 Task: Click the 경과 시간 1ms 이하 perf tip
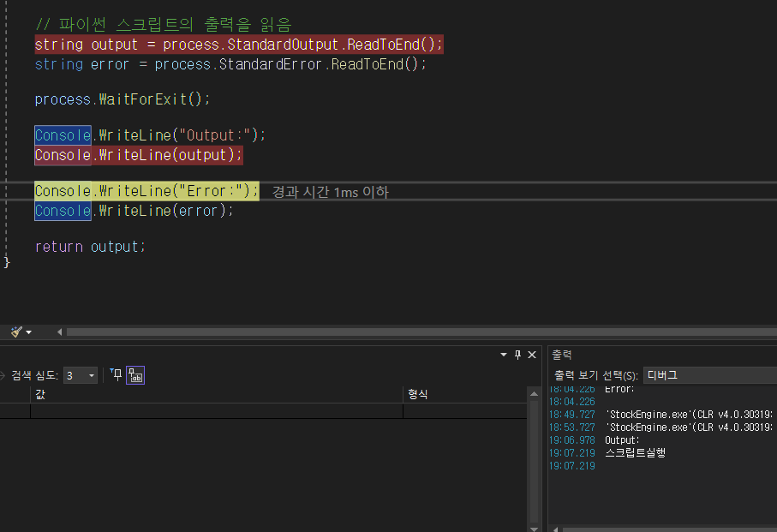[331, 192]
